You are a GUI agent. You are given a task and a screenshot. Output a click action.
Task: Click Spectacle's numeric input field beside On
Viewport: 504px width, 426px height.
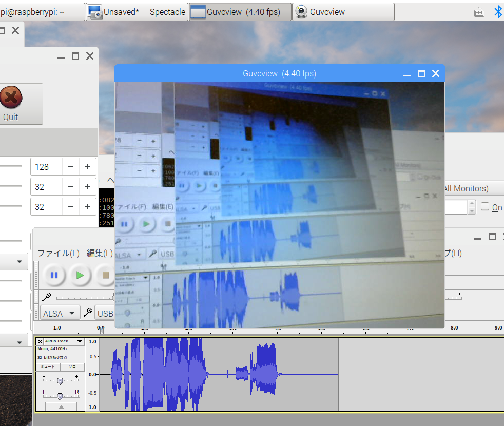456,207
